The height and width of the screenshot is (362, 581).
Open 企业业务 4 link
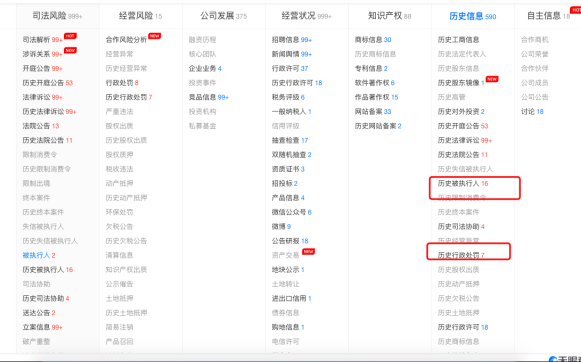pos(205,69)
